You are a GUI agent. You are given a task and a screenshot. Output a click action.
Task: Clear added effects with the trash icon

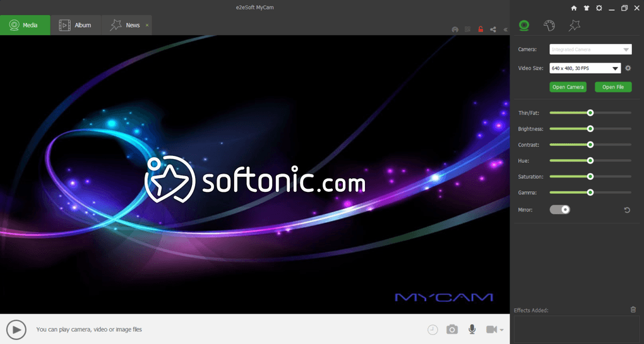pos(633,309)
